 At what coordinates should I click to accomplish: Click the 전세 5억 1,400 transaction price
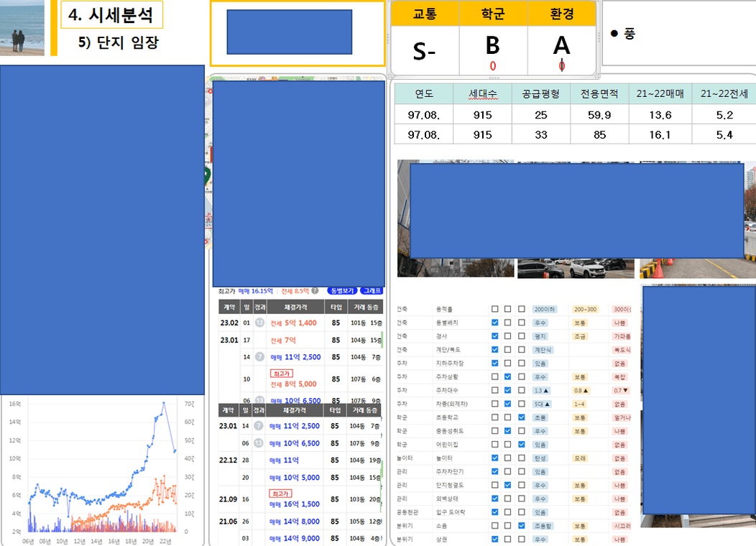[294, 323]
